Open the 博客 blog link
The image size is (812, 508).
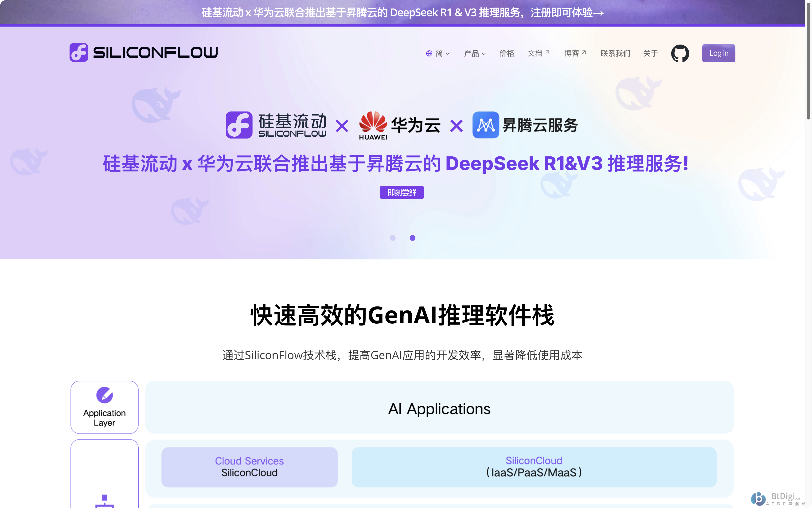[575, 53]
